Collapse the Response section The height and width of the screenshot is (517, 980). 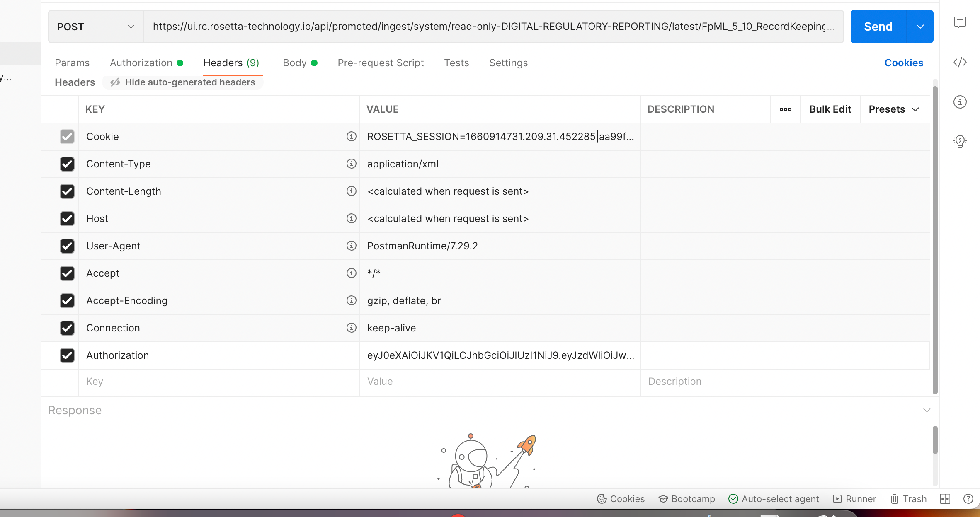tap(927, 410)
